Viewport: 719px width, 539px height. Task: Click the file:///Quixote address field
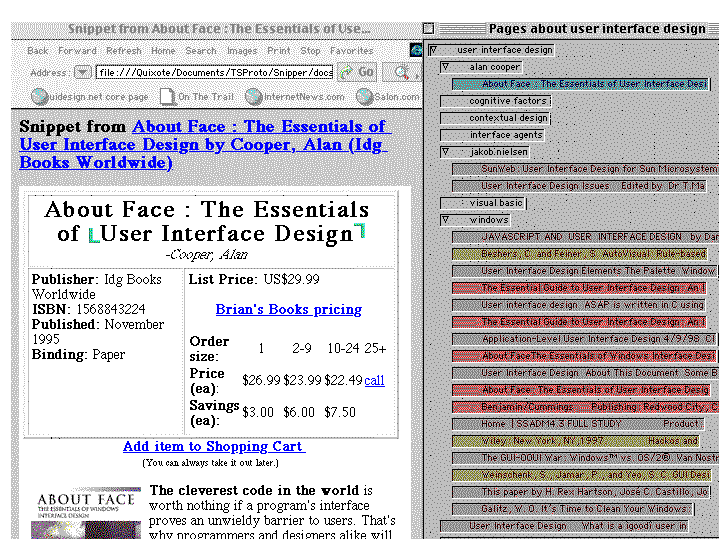click(214, 72)
